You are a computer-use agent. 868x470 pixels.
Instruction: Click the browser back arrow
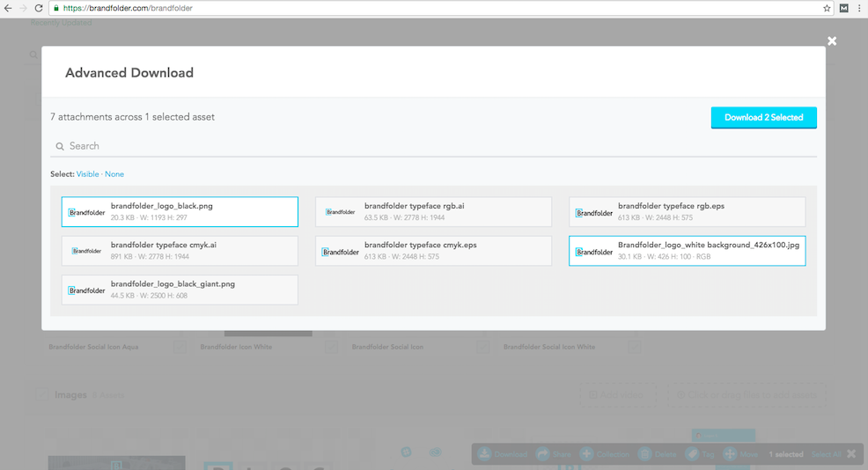click(8, 8)
